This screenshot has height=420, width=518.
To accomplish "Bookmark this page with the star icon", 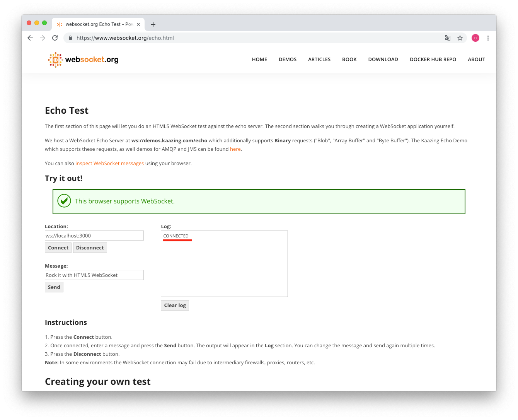I will (x=460, y=38).
